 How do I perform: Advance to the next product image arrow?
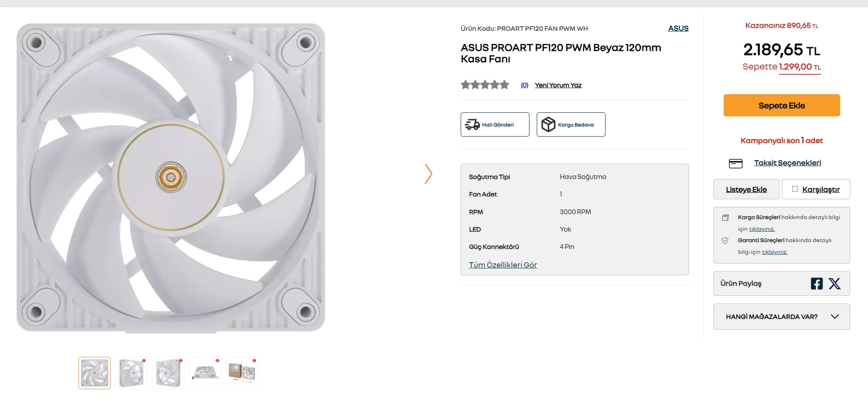pos(428,174)
